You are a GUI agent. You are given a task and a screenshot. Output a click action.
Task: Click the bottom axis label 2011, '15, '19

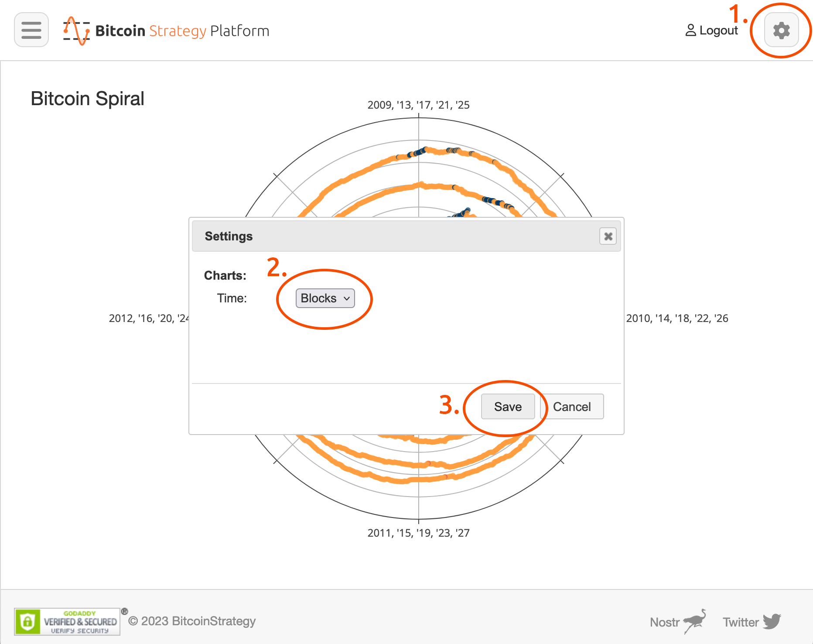[419, 533]
